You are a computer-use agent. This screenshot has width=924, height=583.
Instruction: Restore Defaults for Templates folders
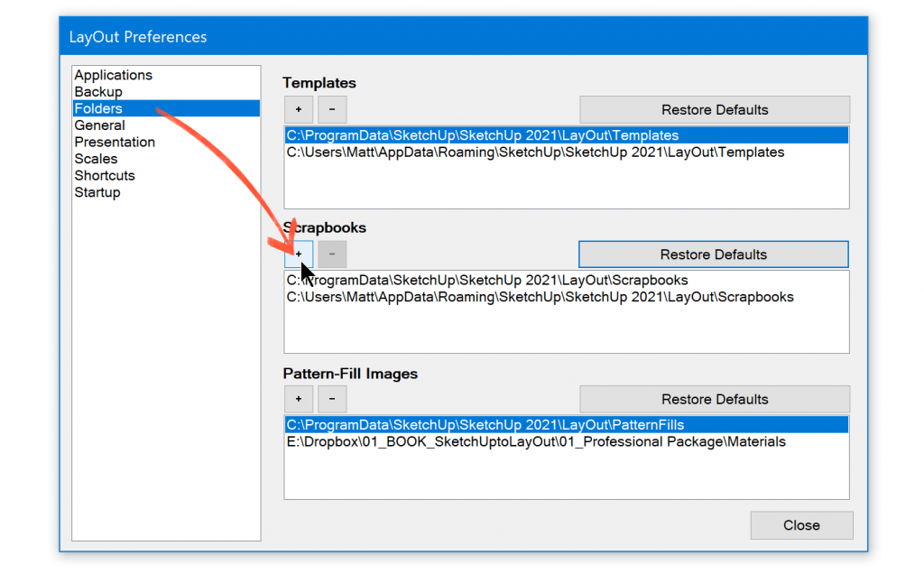714,110
